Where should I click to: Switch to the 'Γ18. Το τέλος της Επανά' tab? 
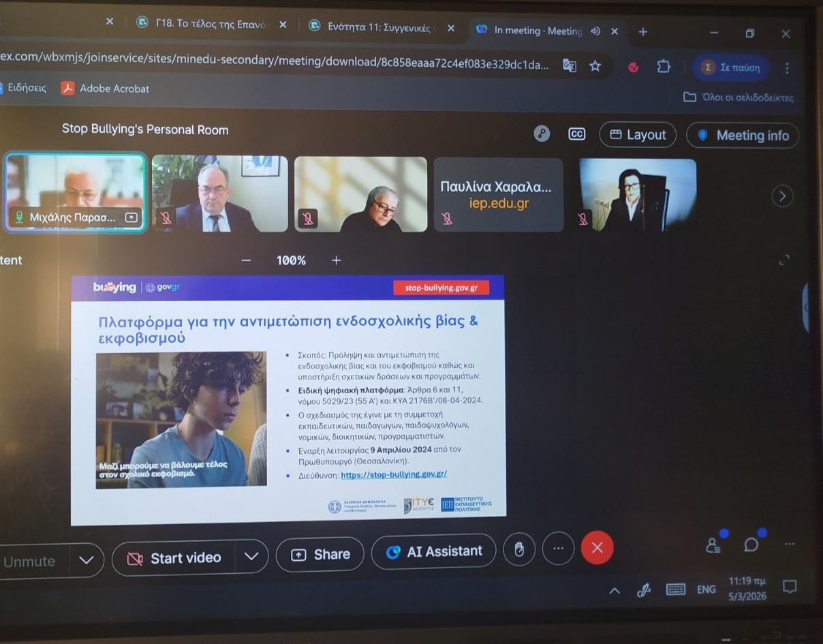[x=211, y=24]
